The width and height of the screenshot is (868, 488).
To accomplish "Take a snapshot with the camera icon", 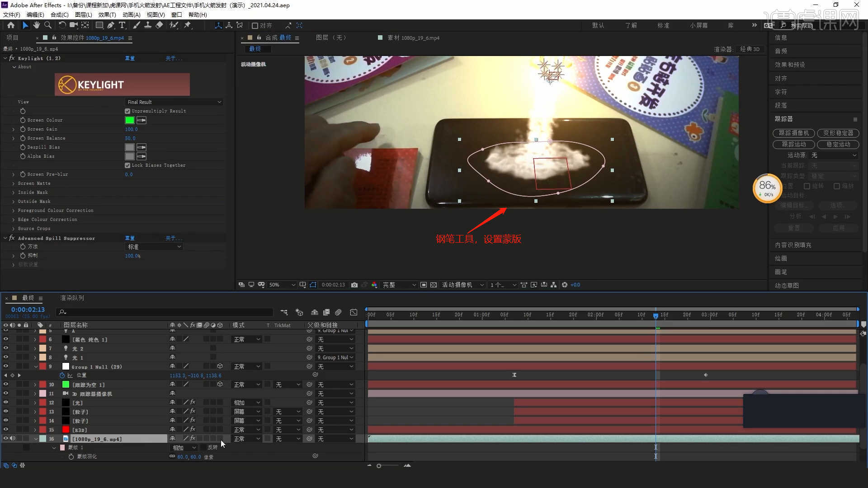I will click(x=354, y=285).
